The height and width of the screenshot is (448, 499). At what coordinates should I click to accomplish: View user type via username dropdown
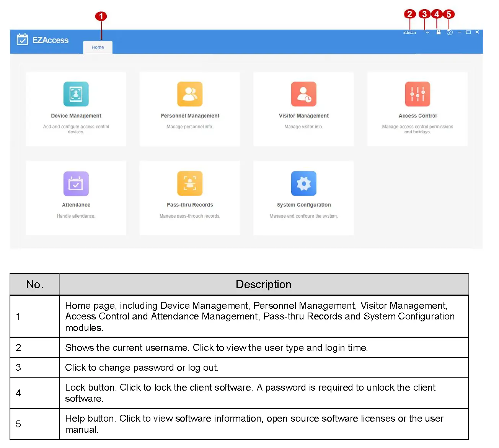point(409,32)
